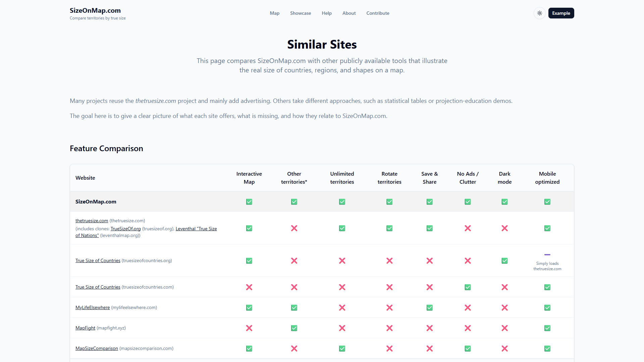This screenshot has height=362, width=644.
Task: Open the TrueSizeOf.org clone link
Action: [125, 229]
